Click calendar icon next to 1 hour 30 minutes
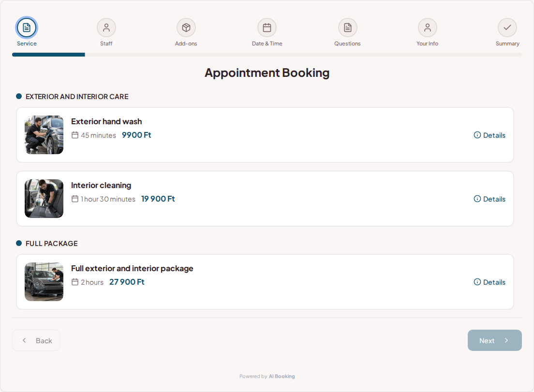The height and width of the screenshot is (392, 534). pyautogui.click(x=75, y=199)
